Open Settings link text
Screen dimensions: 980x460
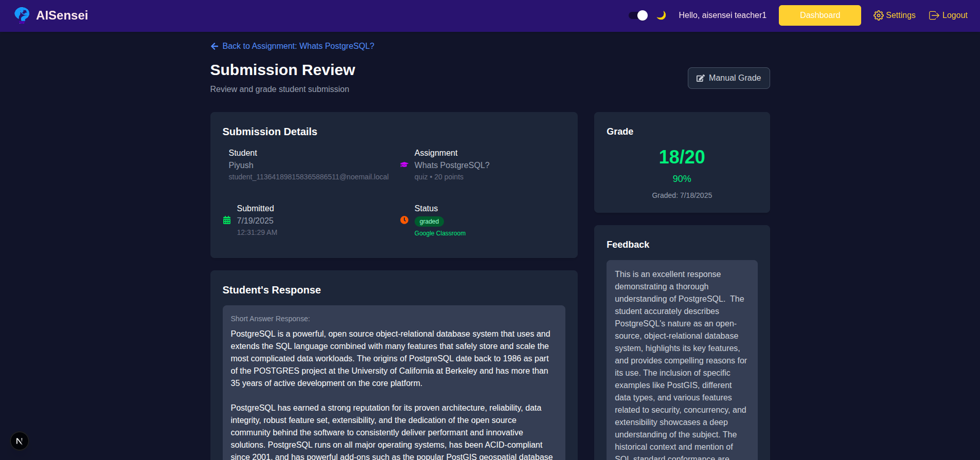point(900,15)
